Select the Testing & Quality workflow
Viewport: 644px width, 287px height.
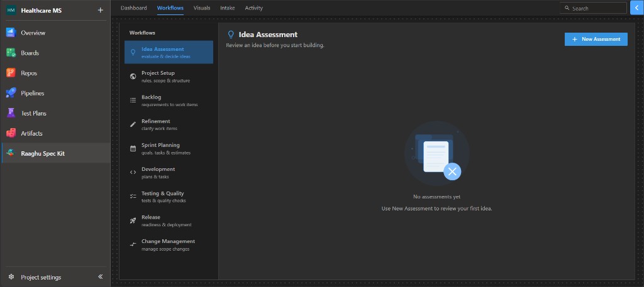pyautogui.click(x=169, y=197)
